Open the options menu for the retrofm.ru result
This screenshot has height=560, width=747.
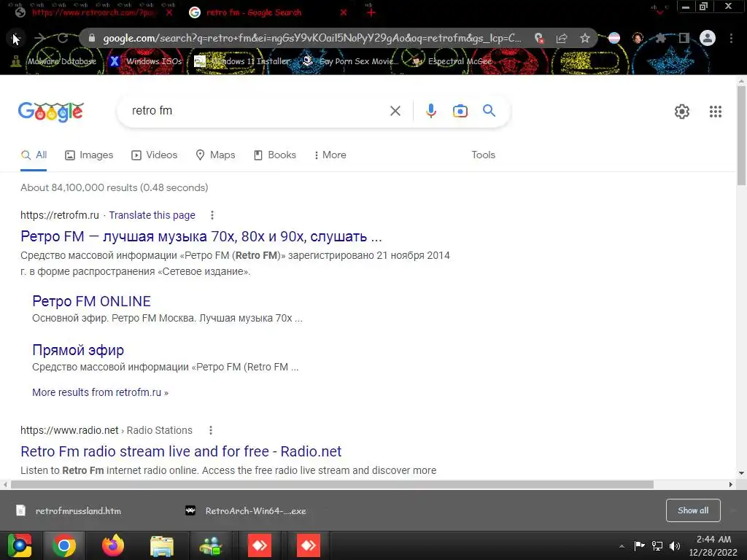(x=212, y=215)
